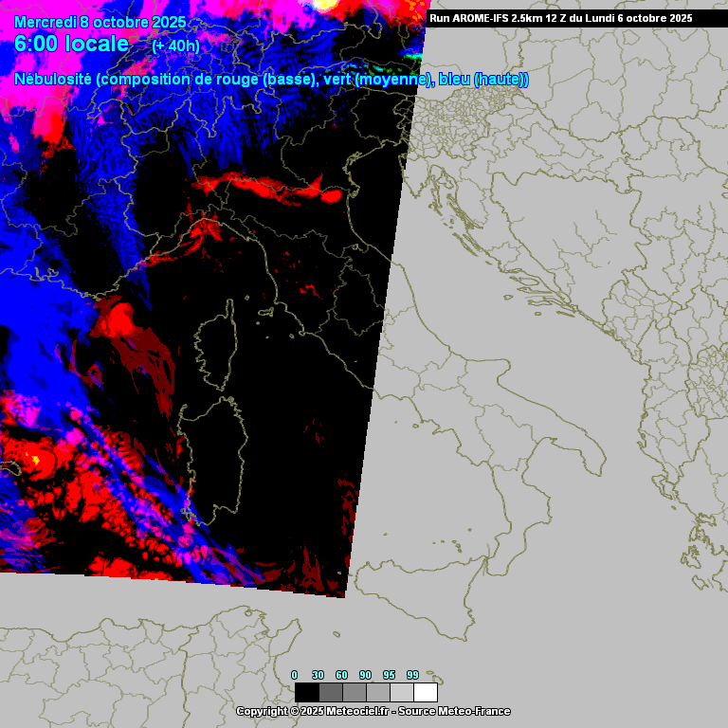728x728 pixels.
Task: Click the "6:00 locale" time label
Action: point(71,45)
